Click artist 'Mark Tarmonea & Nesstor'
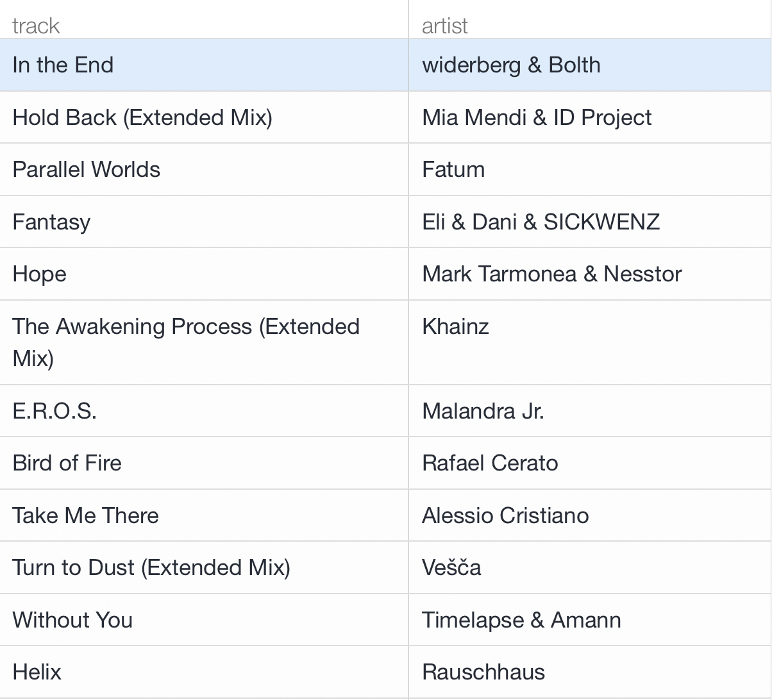The image size is (772, 700). [x=551, y=274]
